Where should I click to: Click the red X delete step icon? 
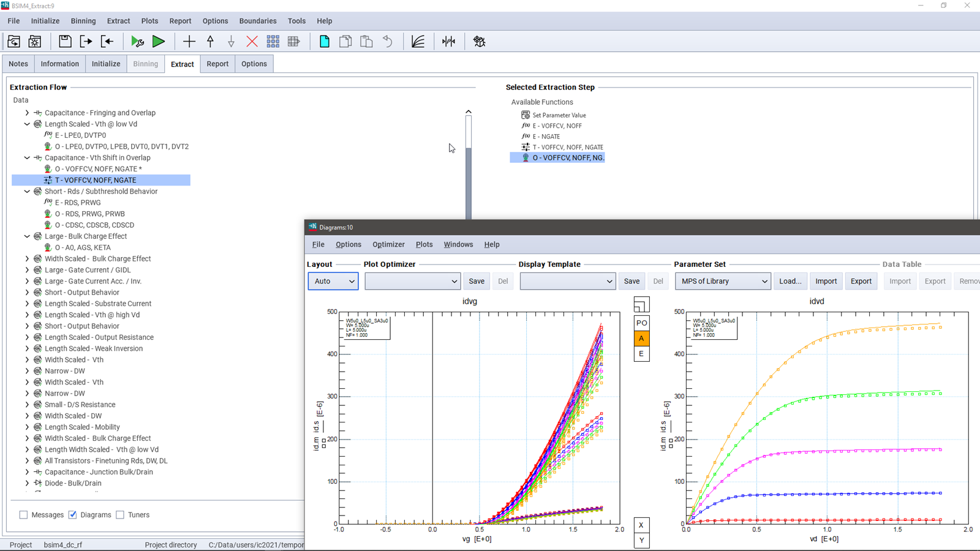251,41
